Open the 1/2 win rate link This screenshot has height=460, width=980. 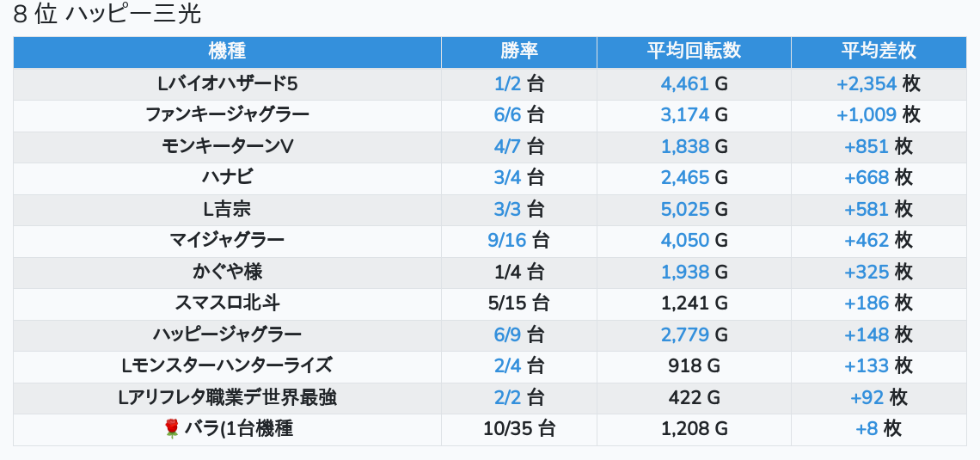pyautogui.click(x=507, y=83)
